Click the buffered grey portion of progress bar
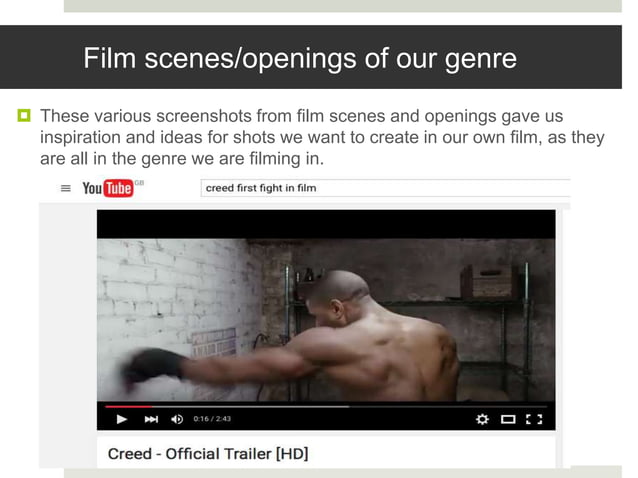638x478 pixels. pos(250,406)
